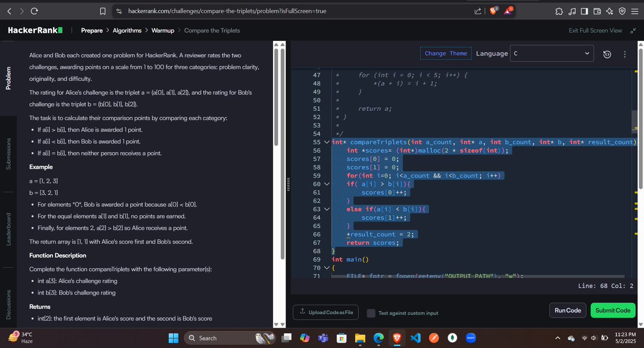Open File Explorer from the taskbar

click(360, 338)
